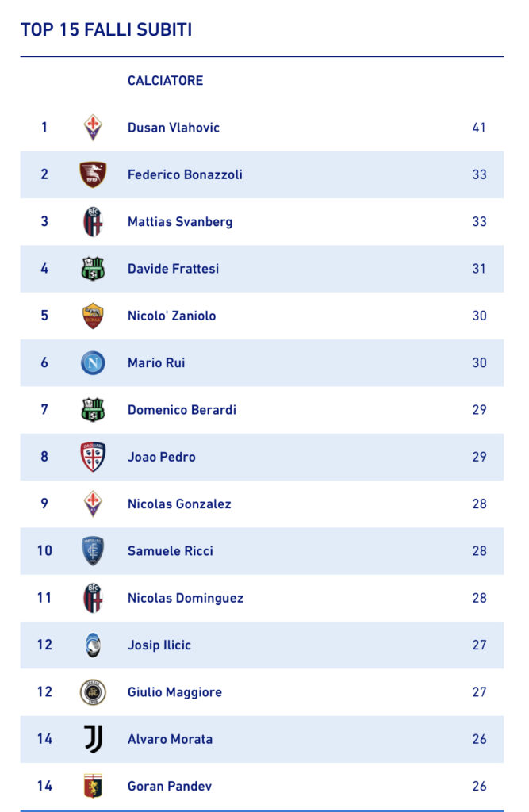Select Nicolas Dominguez player name
529x812 pixels.
coord(186,598)
